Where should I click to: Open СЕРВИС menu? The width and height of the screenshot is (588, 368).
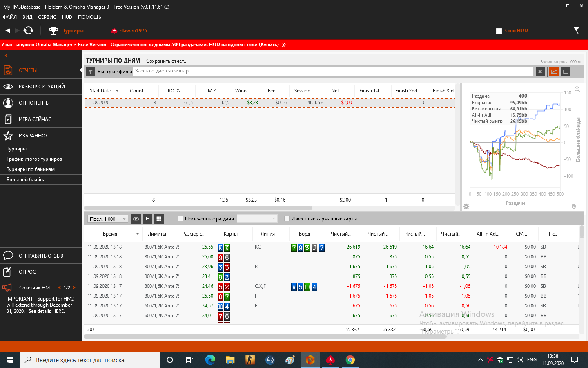(x=47, y=17)
